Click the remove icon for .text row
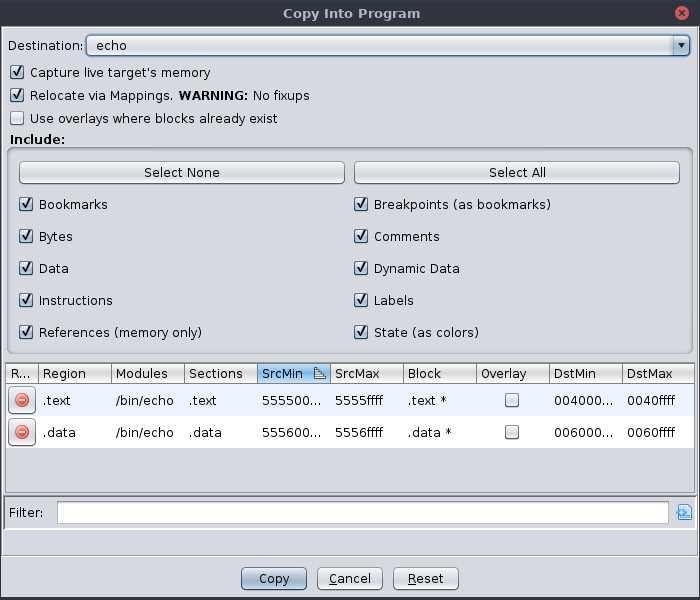The width and height of the screenshot is (700, 600). tap(22, 400)
